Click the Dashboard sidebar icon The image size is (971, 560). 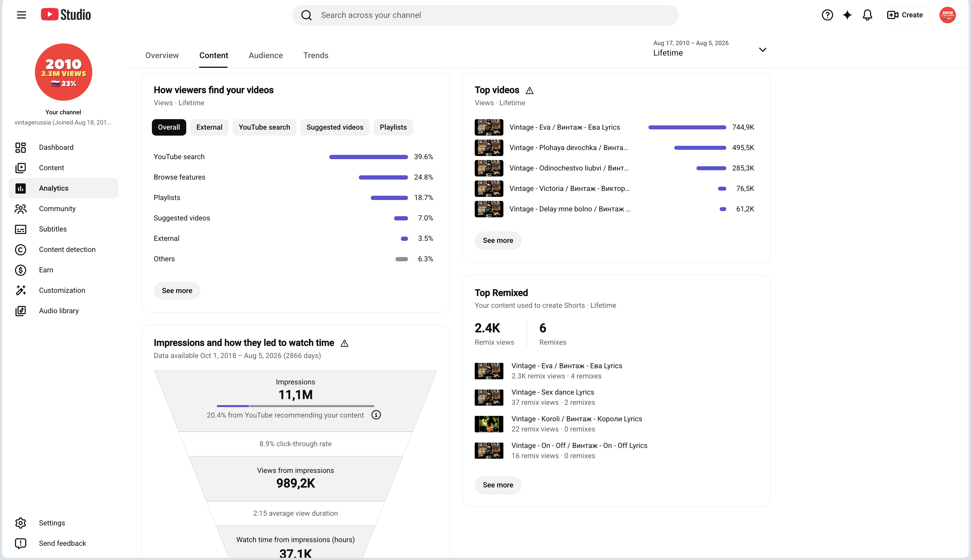pos(20,147)
